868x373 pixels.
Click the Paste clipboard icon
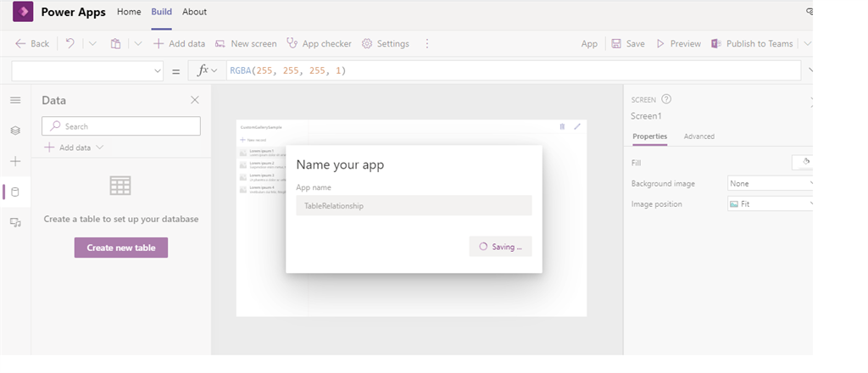[115, 43]
